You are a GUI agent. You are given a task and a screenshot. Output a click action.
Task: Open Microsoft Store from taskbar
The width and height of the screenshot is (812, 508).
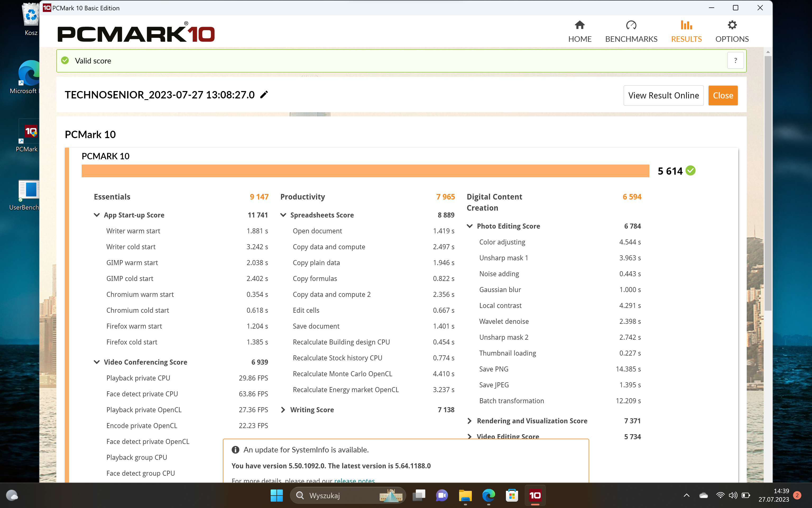(x=512, y=495)
